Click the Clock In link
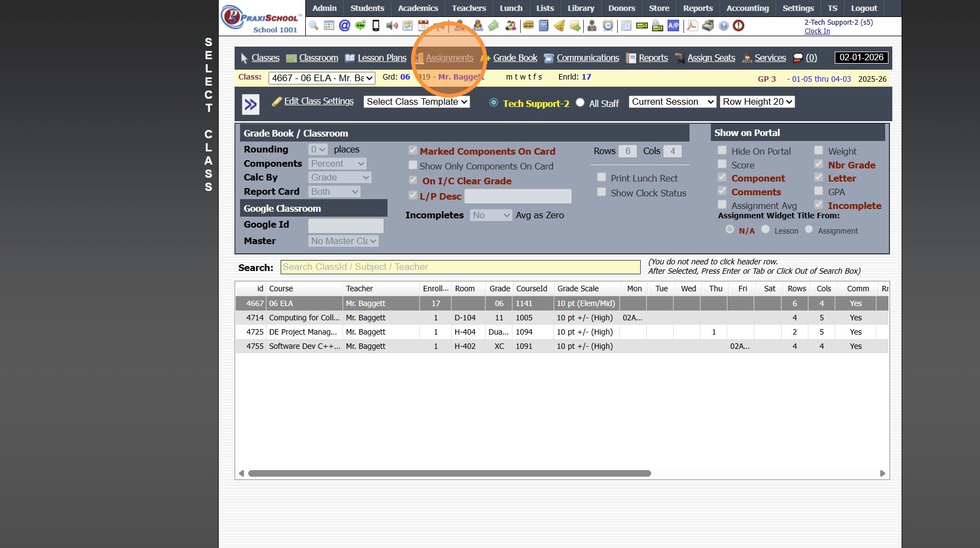This screenshot has height=548, width=980. click(x=817, y=31)
